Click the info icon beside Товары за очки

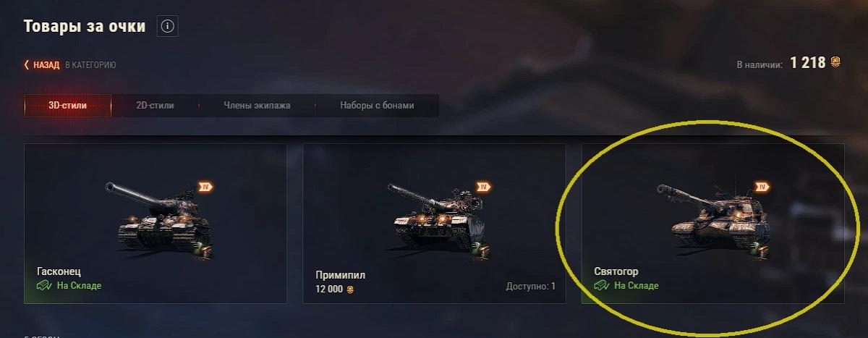point(167,27)
